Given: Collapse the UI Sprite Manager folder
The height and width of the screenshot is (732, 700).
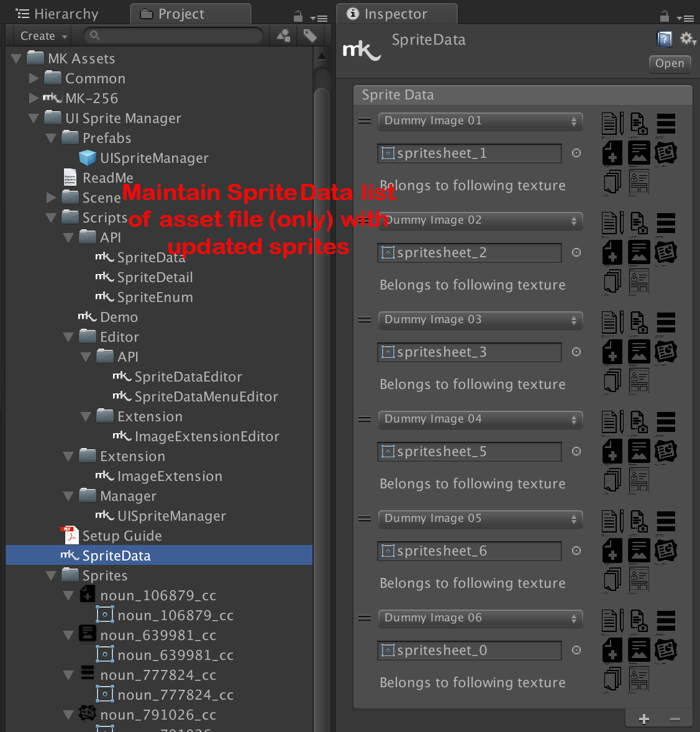Looking at the screenshot, I should 34,119.
